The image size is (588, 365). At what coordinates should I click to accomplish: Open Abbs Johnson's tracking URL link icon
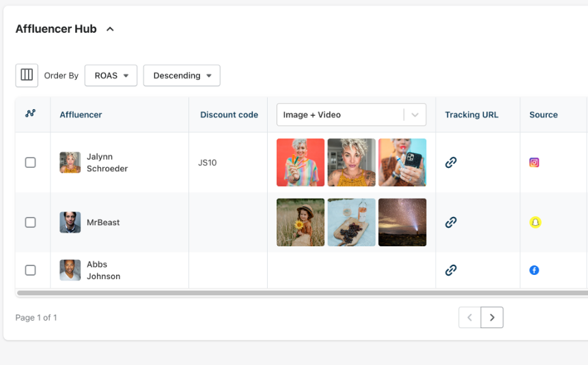tap(451, 270)
